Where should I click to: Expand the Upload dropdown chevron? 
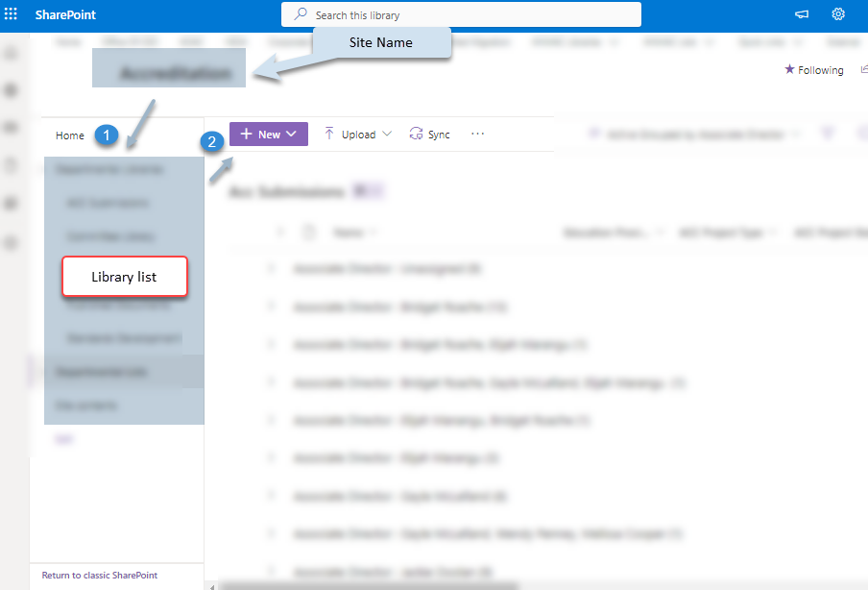(x=387, y=135)
